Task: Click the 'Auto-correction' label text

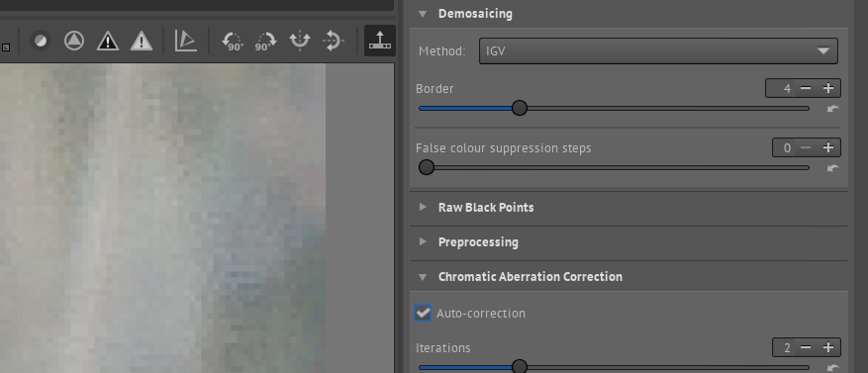Action: pyautogui.click(x=480, y=314)
